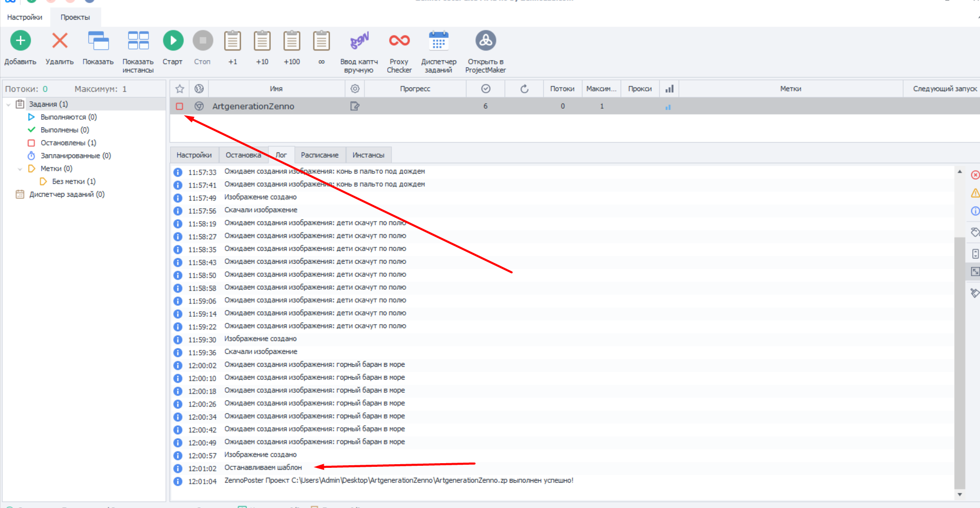The height and width of the screenshot is (508, 980).
Task: Start the task with the Старт button
Action: [x=173, y=41]
